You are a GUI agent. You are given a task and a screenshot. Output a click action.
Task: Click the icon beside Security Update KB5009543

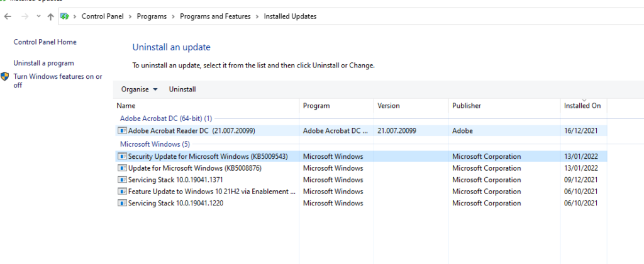(122, 156)
